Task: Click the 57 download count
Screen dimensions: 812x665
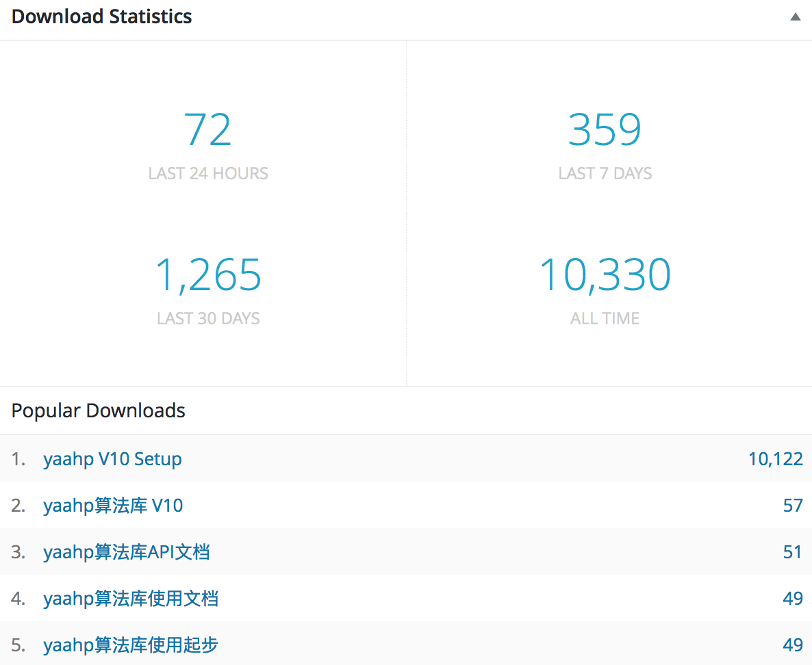Action: 793,505
